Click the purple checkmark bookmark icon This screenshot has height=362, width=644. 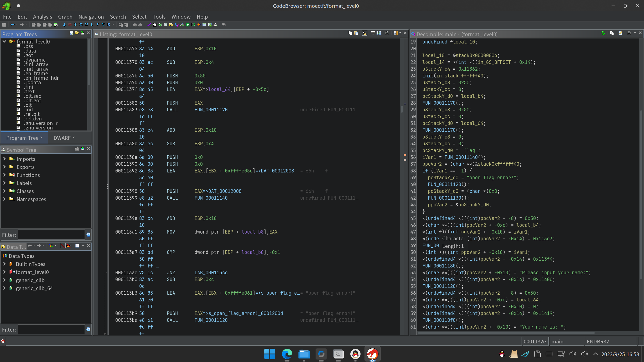point(149,25)
